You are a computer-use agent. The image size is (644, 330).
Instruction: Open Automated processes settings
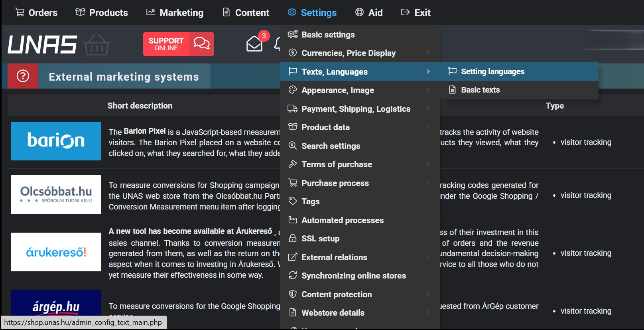click(342, 220)
